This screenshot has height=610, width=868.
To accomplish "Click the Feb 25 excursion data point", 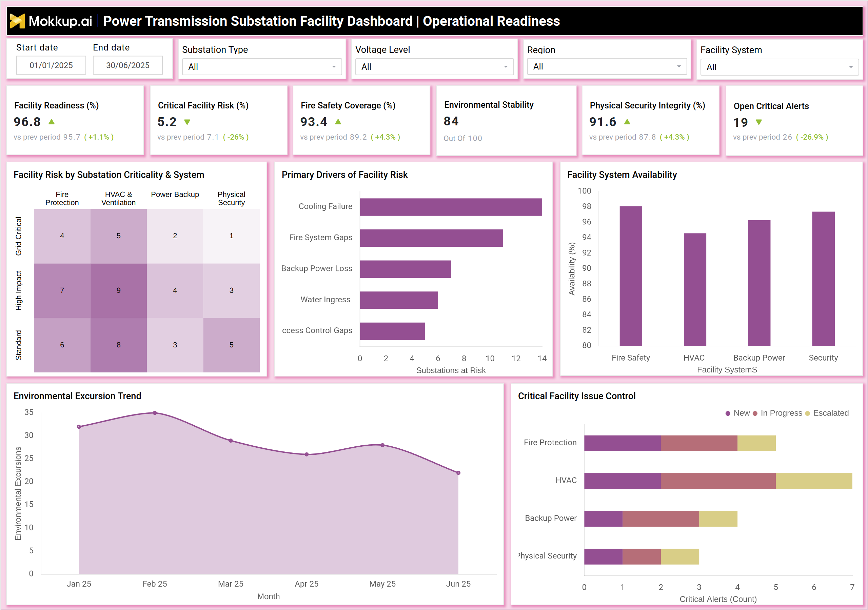I will tap(155, 413).
